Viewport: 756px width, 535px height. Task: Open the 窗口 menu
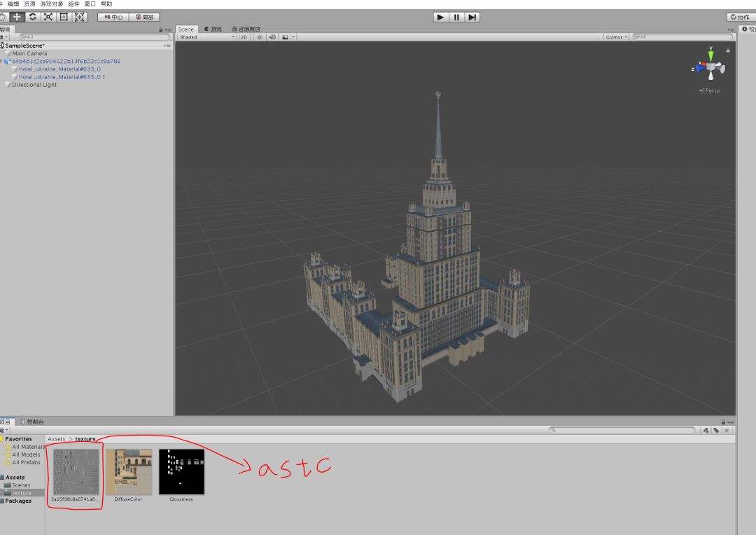tap(90, 4)
